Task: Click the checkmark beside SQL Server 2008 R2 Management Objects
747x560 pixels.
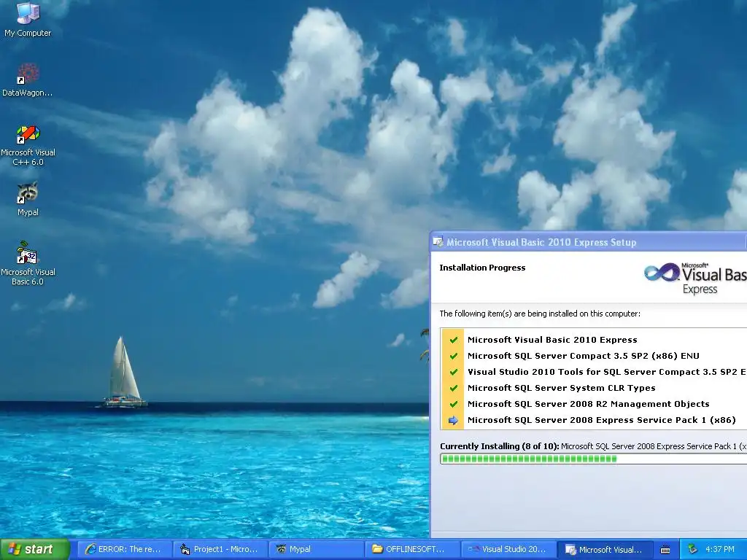Action: click(x=454, y=404)
